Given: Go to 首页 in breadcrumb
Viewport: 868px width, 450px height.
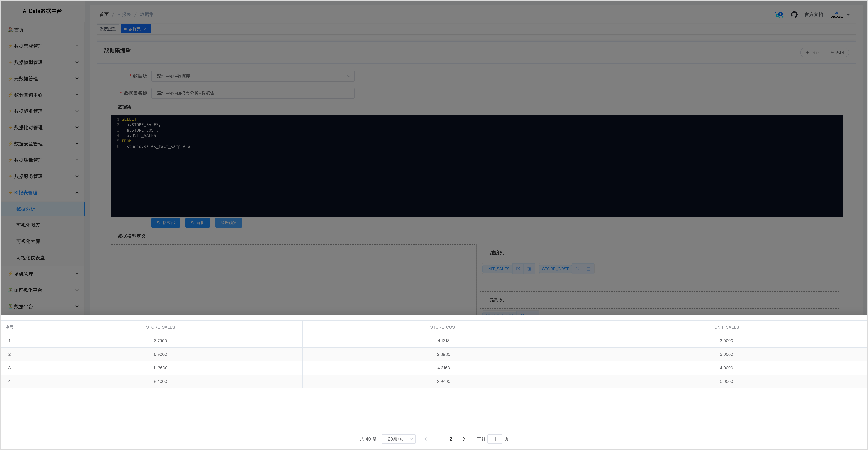Looking at the screenshot, I should point(104,14).
